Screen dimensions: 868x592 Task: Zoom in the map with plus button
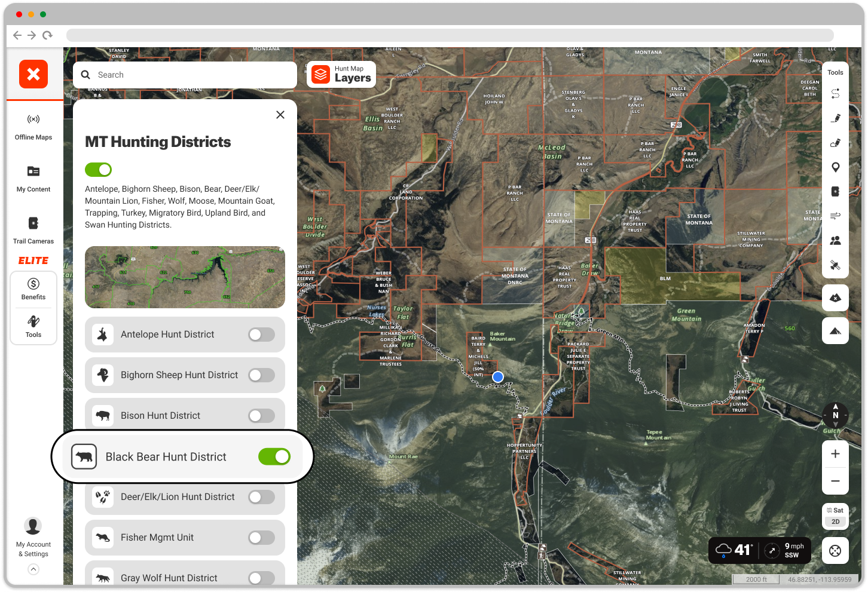[x=835, y=454]
